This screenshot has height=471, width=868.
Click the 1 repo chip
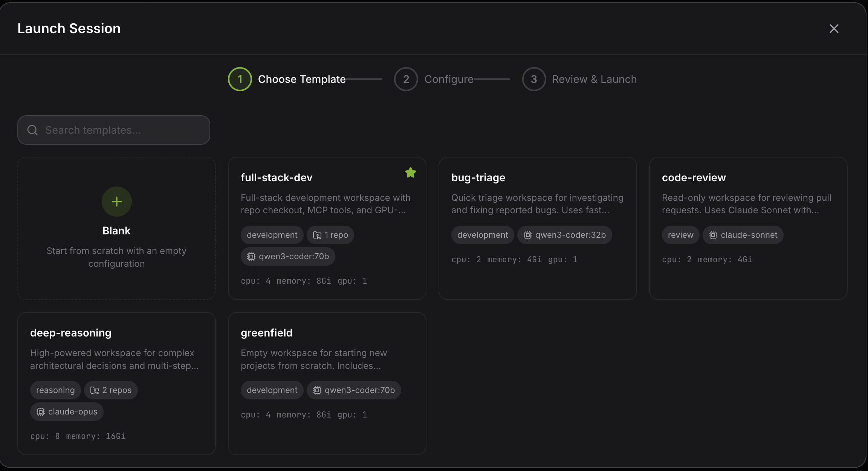[330, 235]
